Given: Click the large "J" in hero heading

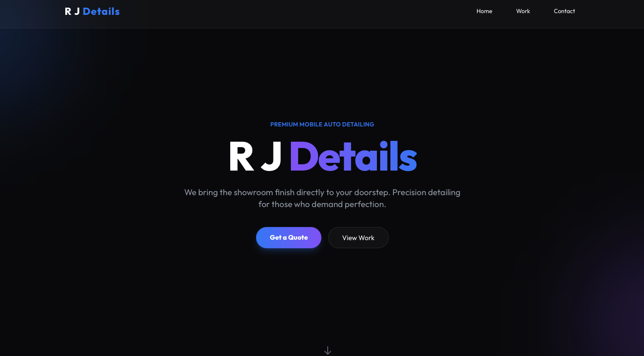Looking at the screenshot, I should (271, 157).
